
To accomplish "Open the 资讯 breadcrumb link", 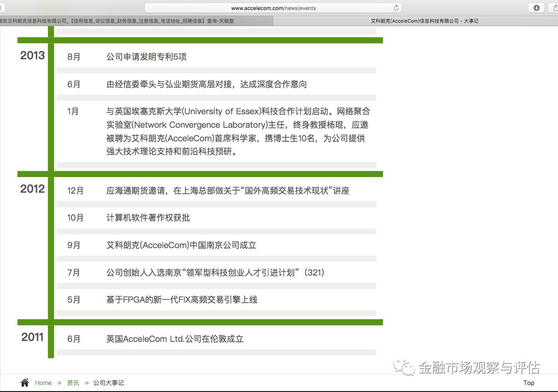I will pos(73,383).
